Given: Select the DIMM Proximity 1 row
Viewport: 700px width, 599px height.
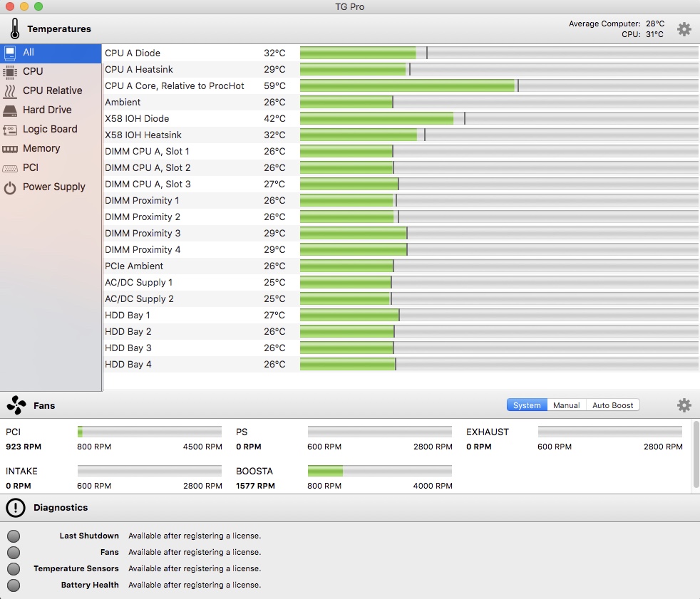Looking at the screenshot, I should (x=401, y=201).
